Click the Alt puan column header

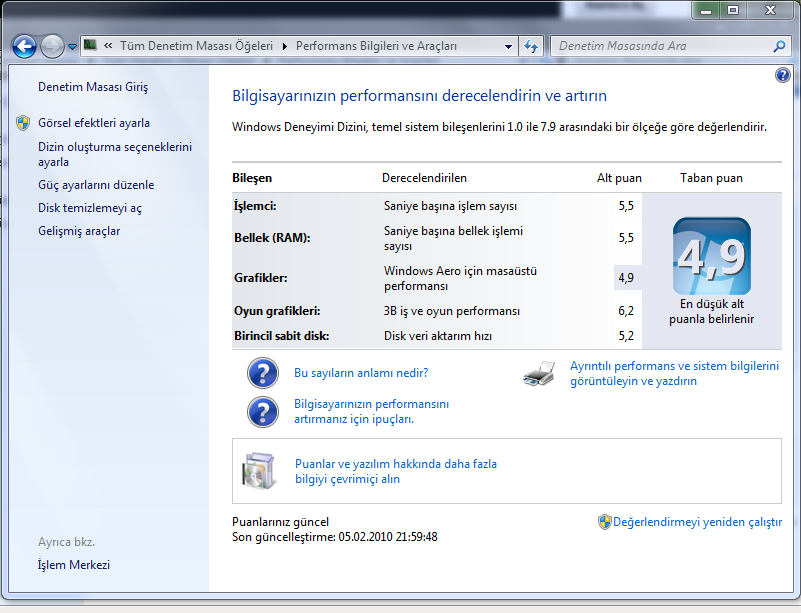[619, 178]
